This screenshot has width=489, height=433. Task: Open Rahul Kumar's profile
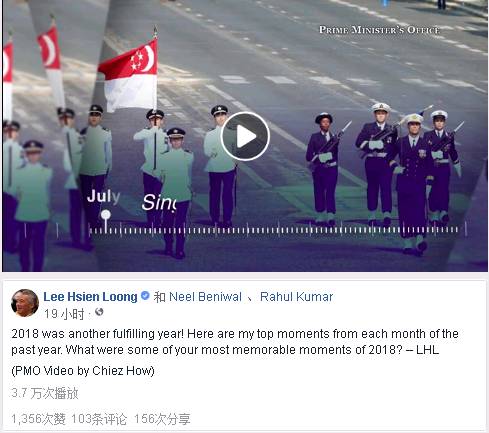pos(296,297)
